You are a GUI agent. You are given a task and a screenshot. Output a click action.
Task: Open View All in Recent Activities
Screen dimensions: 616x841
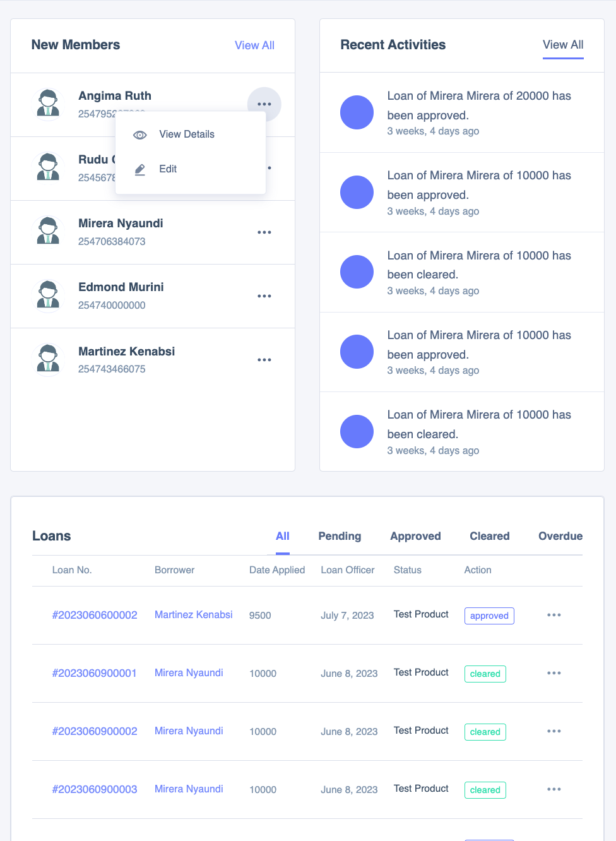(x=563, y=45)
